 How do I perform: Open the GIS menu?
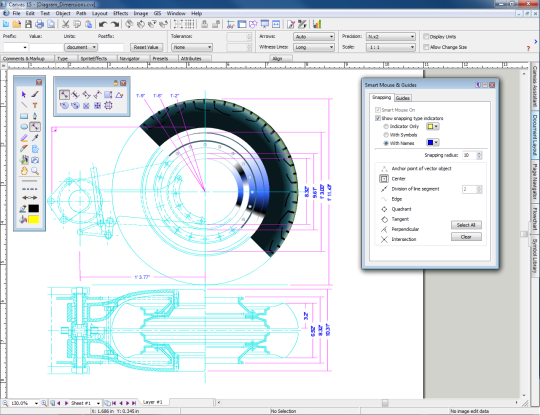(x=157, y=13)
